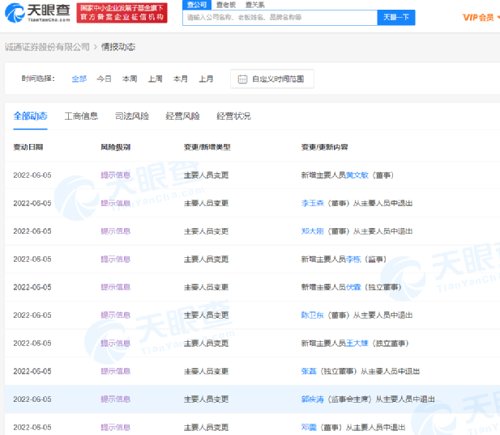Click 主要人员变更 in the 张磊 row

[x=206, y=371]
